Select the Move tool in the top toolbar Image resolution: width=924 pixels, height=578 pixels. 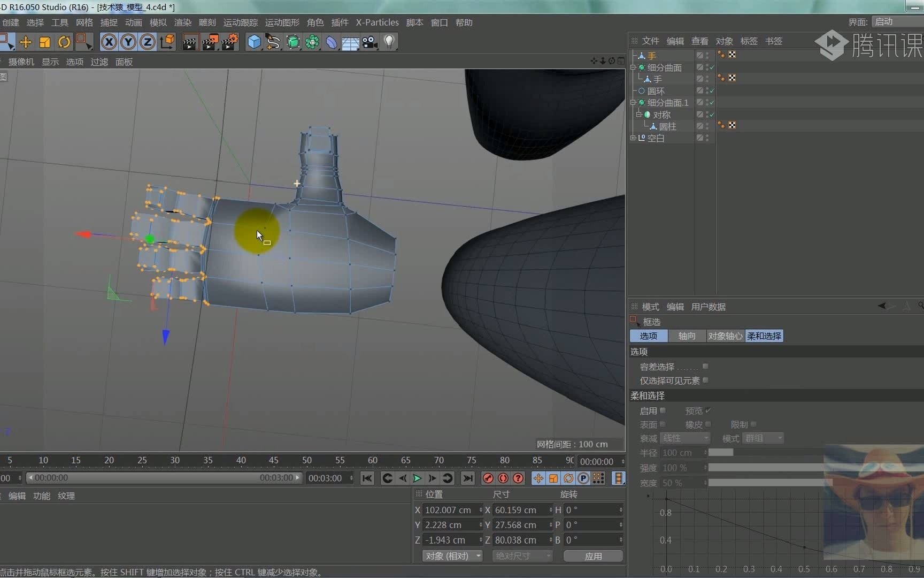pos(26,42)
